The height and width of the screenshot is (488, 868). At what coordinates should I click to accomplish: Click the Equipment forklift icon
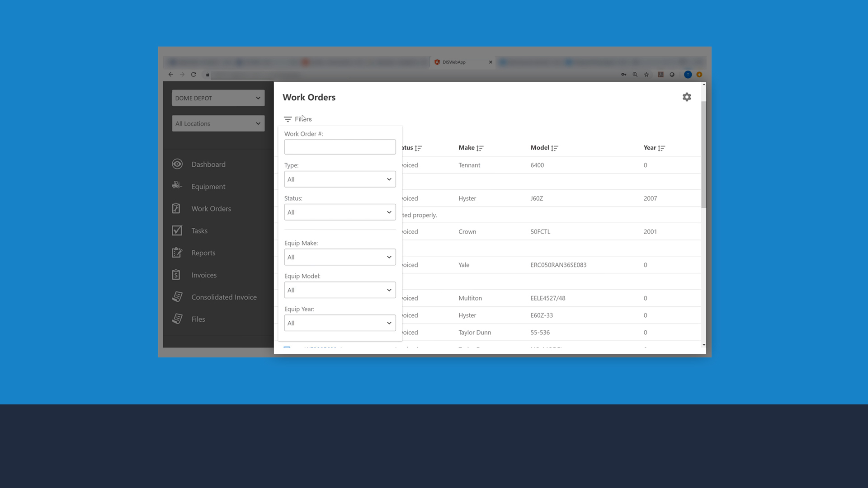pyautogui.click(x=177, y=185)
